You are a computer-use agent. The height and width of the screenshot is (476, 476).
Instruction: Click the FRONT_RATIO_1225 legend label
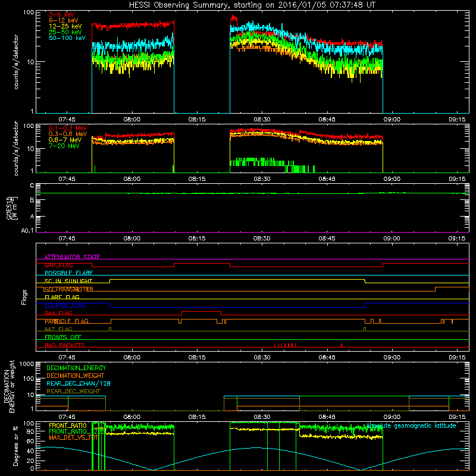click(77, 431)
